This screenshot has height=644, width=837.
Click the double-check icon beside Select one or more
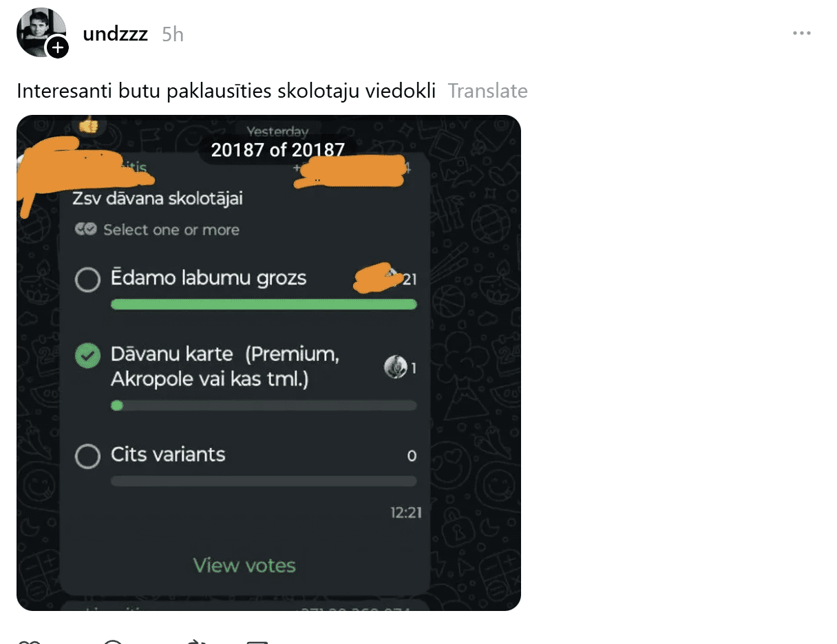[x=86, y=230]
